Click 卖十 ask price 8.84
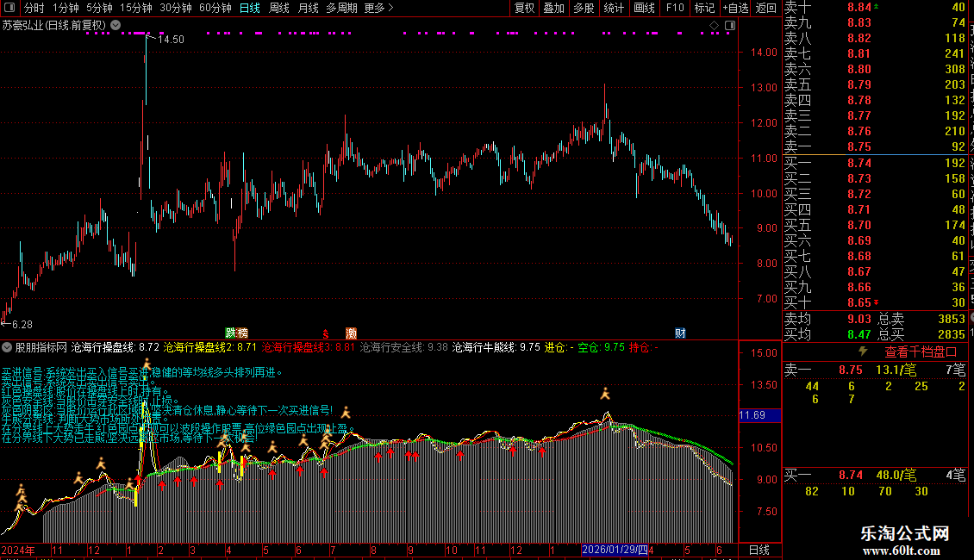The image size is (974, 560). coord(859,7)
